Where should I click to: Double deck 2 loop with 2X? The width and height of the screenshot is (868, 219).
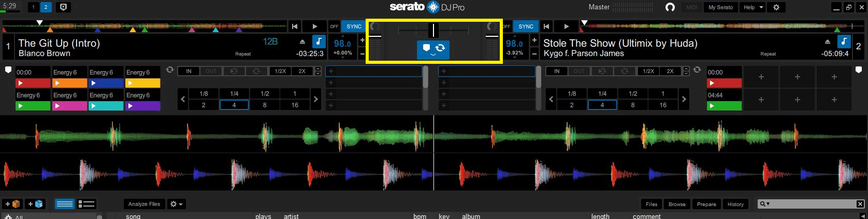point(670,71)
